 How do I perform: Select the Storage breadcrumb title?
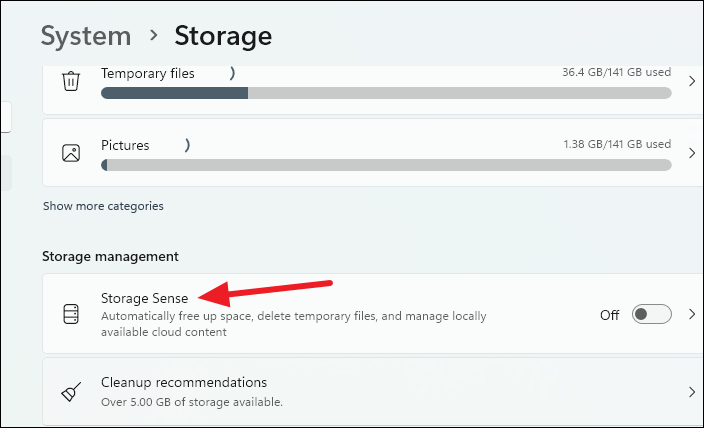click(x=223, y=36)
